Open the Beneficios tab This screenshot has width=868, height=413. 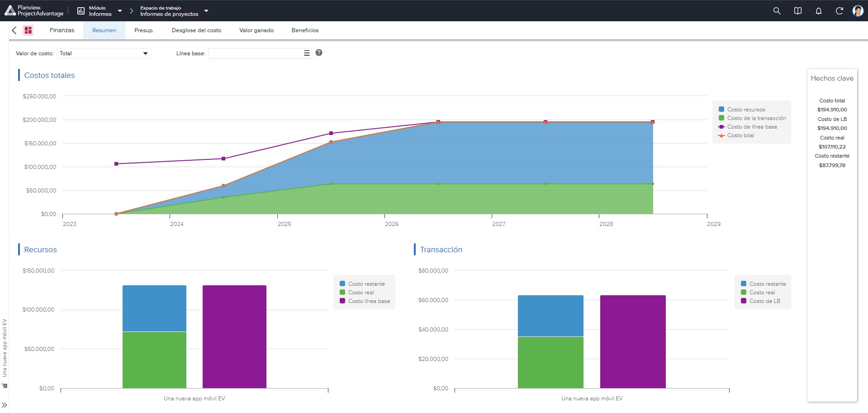tap(305, 30)
